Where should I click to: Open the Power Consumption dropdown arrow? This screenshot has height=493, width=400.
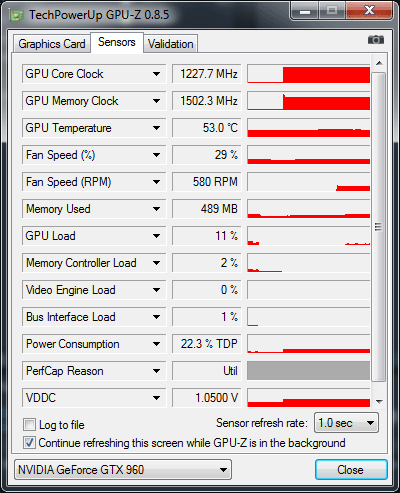tap(156, 344)
